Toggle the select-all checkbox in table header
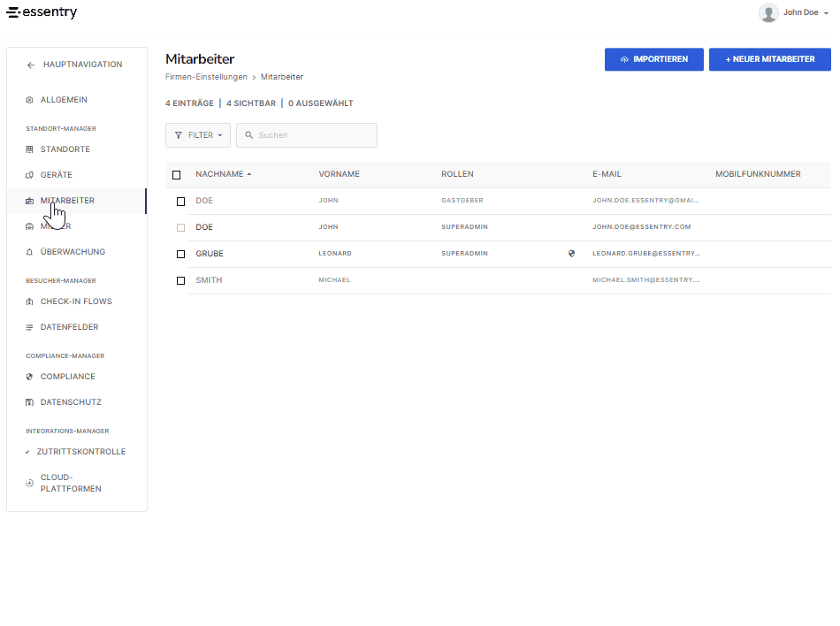Viewport: 840px width, 626px height. pos(176,175)
